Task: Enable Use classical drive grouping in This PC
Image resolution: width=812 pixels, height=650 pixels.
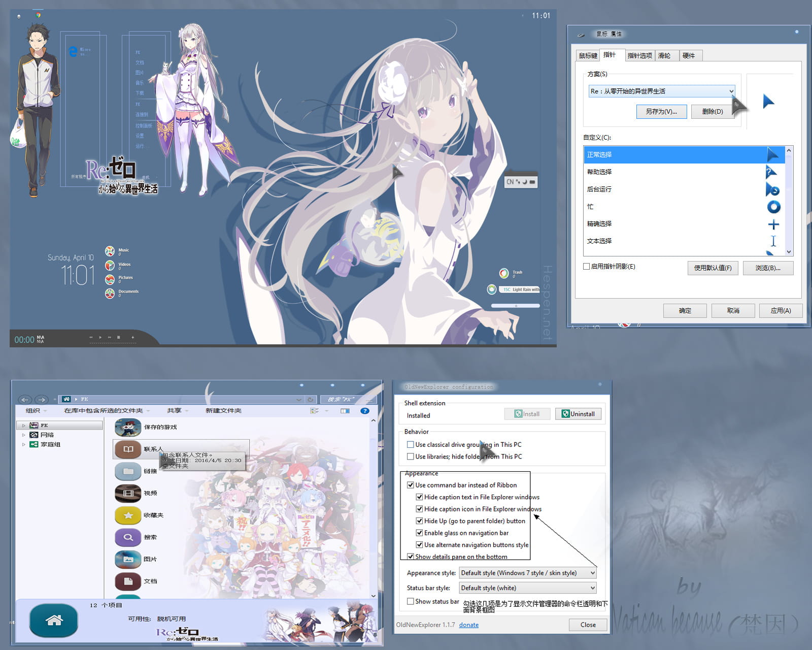Action: coord(410,444)
